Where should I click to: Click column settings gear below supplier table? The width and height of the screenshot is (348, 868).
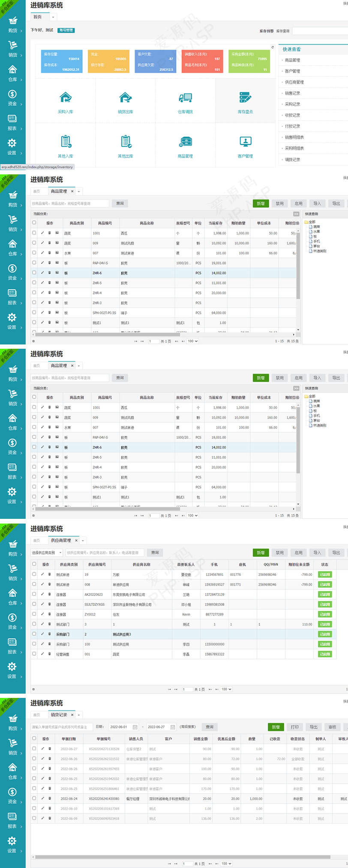(x=33, y=689)
